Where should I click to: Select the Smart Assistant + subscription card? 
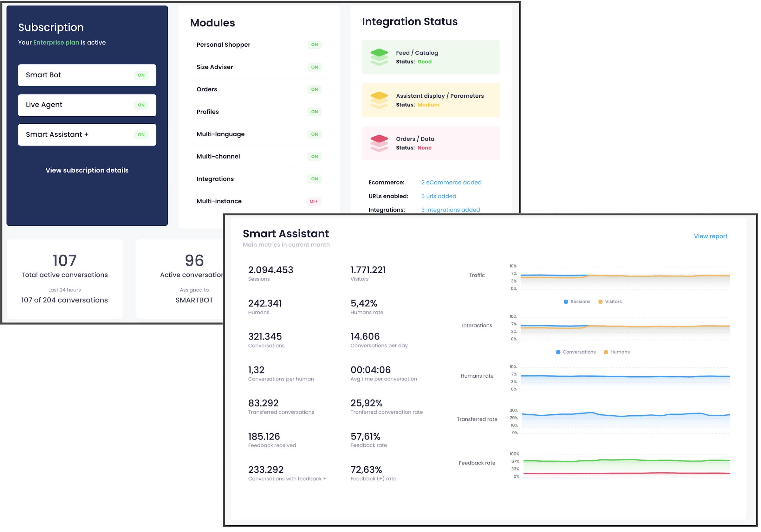[87, 134]
